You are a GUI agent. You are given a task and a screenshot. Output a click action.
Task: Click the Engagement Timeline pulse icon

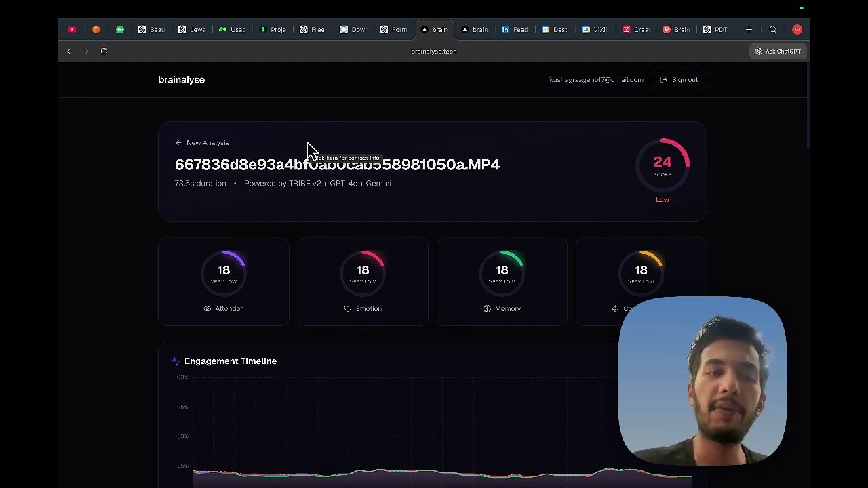click(176, 361)
